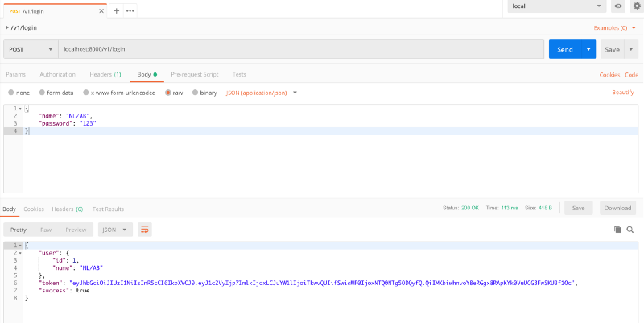Image resolution: width=644 pixels, height=323 pixels.
Task: Beautify the request body
Action: point(623,93)
